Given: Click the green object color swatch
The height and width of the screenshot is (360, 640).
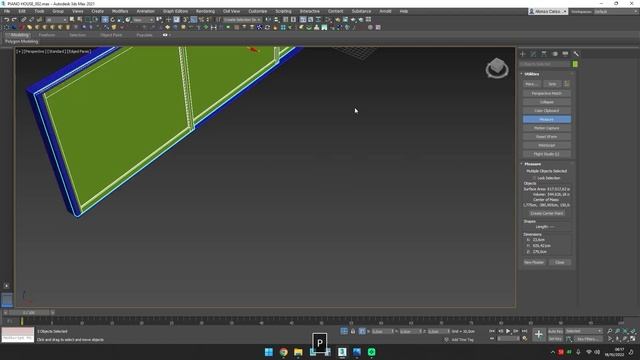Looking at the screenshot, I should [x=575, y=64].
